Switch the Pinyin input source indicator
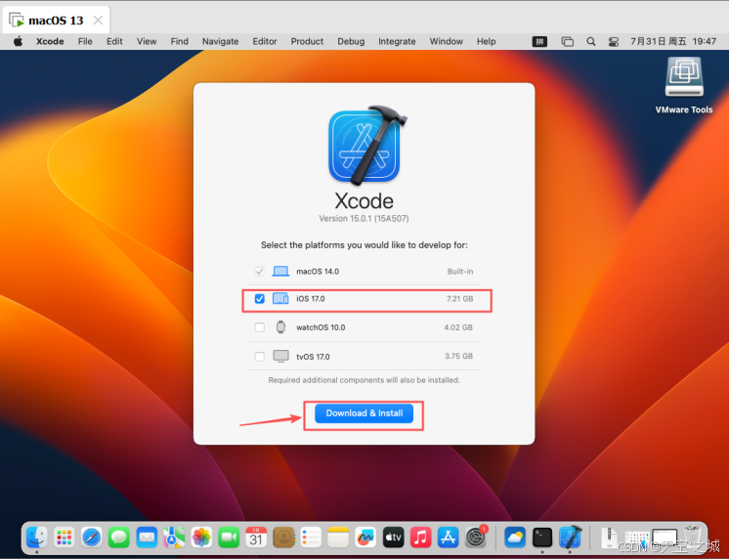 coord(539,41)
